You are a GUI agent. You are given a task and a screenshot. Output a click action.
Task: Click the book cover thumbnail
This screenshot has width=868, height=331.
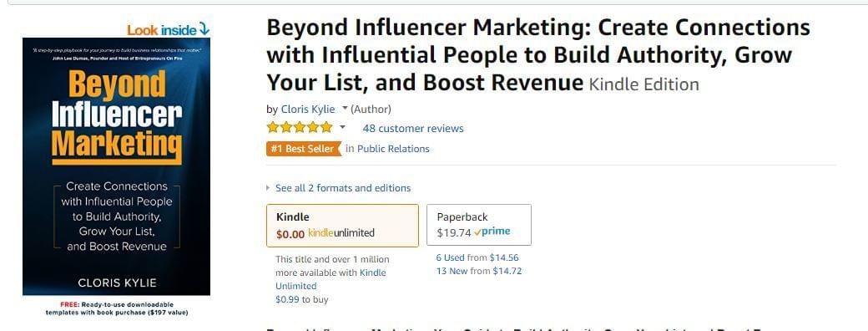[116, 166]
